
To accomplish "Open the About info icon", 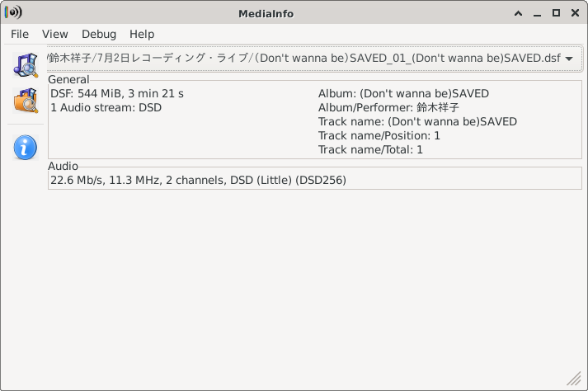I will 25,148.
